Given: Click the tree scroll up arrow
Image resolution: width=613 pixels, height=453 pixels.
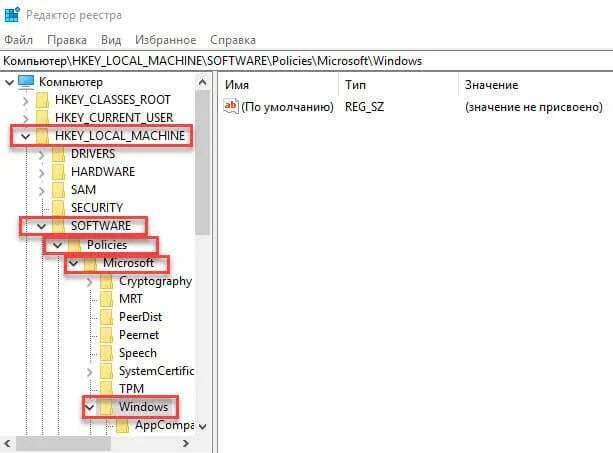Looking at the screenshot, I should click(203, 82).
